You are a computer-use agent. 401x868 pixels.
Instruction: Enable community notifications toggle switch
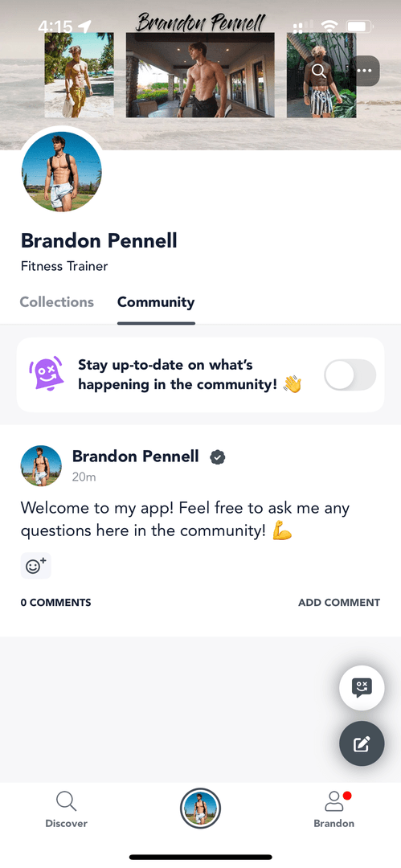[x=350, y=375]
